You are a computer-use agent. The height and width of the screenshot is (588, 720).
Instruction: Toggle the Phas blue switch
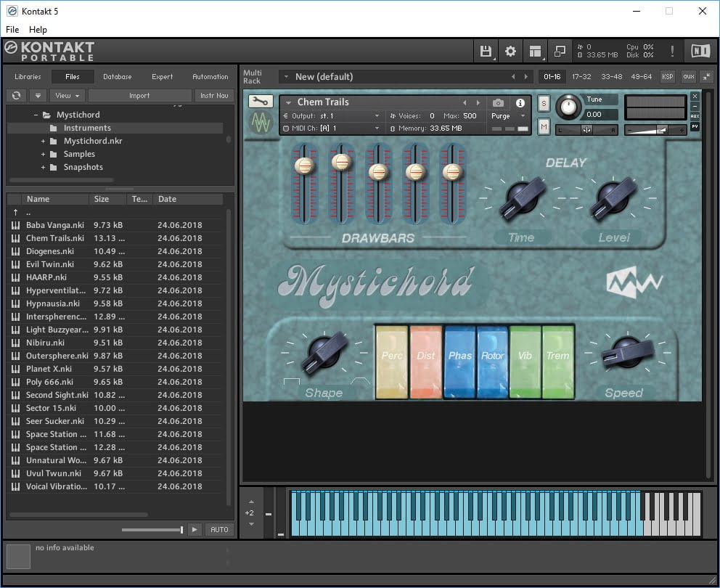[459, 362]
